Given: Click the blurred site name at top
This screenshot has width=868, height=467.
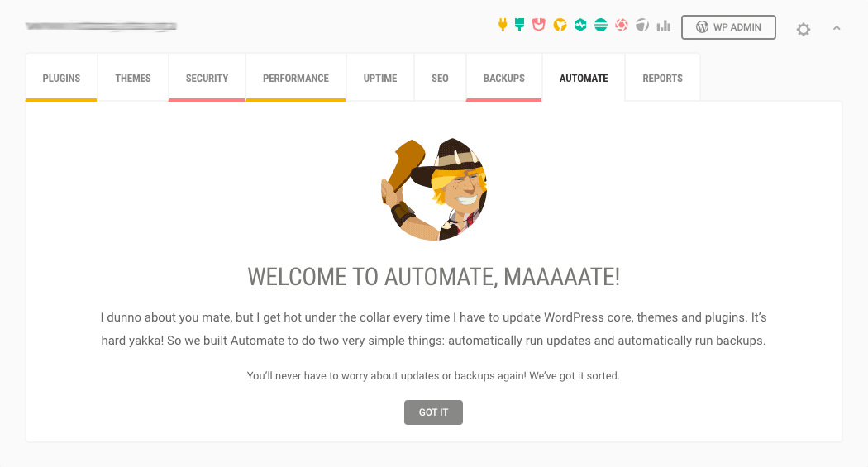Looking at the screenshot, I should click(x=102, y=26).
